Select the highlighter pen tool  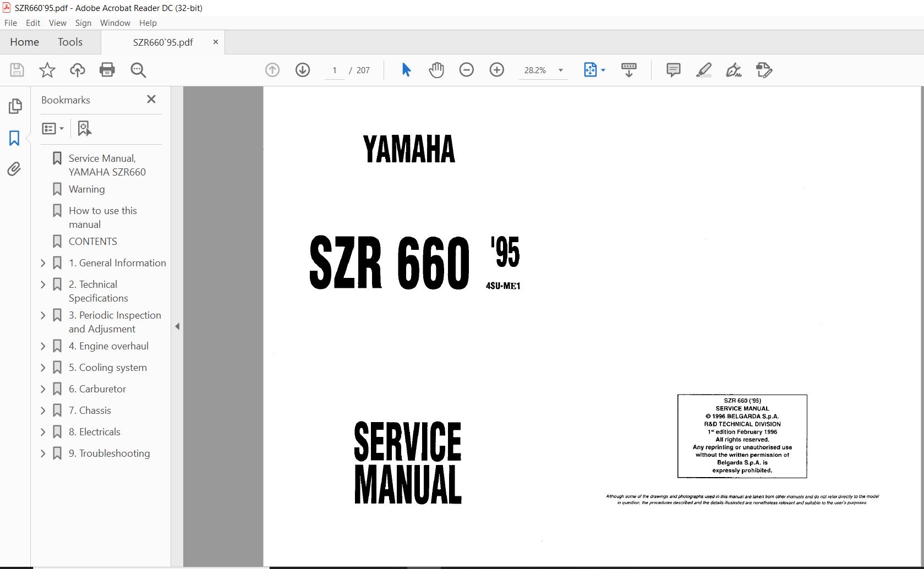[703, 70]
